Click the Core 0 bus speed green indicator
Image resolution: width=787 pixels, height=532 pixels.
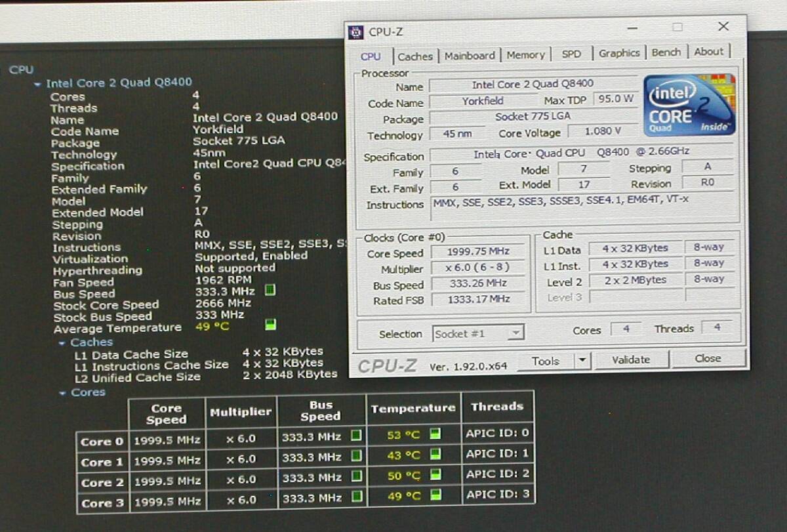coord(356,436)
